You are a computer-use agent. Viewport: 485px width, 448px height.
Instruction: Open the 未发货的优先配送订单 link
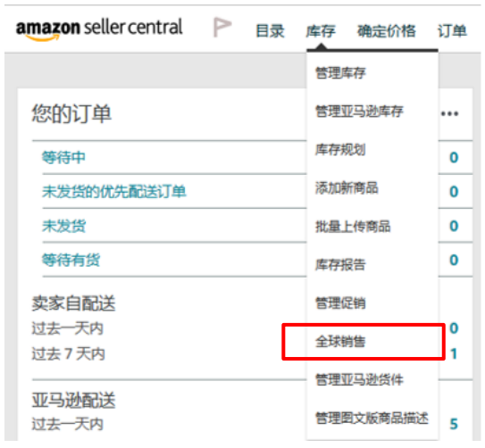pyautogui.click(x=114, y=192)
